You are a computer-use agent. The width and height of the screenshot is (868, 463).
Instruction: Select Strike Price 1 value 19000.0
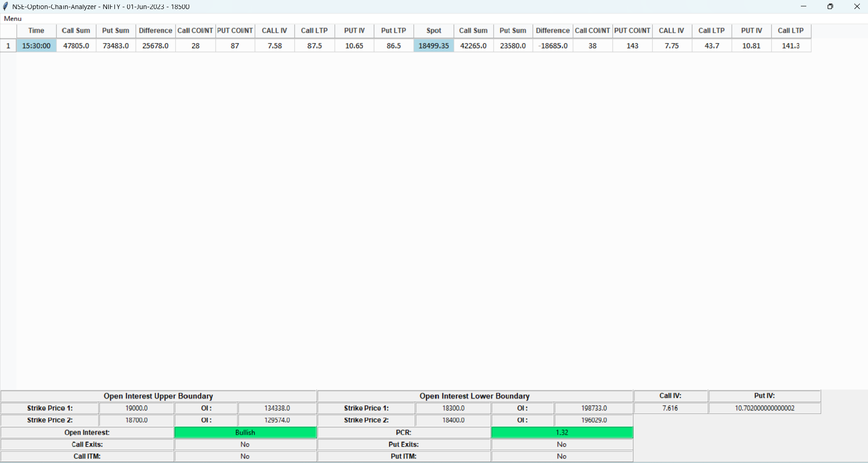[136, 408]
